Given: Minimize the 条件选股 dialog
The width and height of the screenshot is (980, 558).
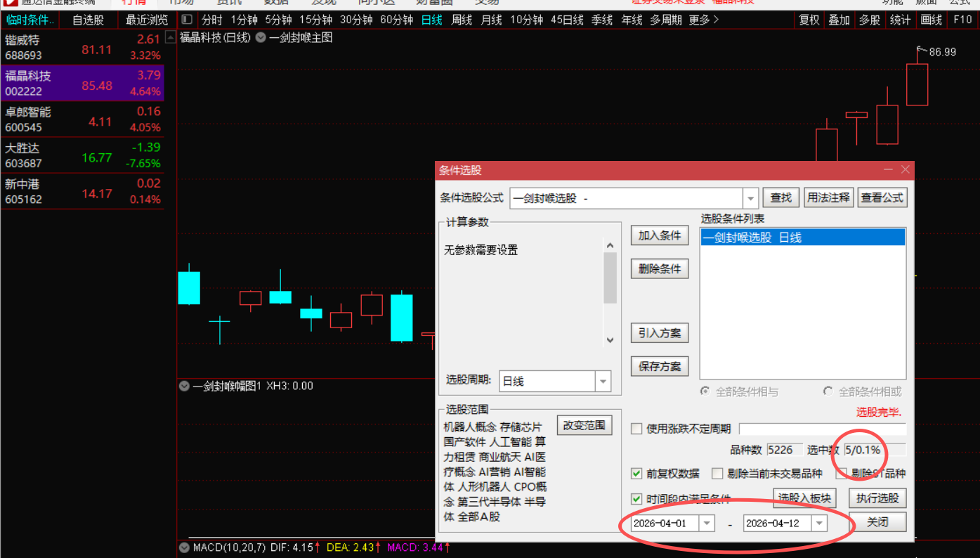Looking at the screenshot, I should coord(888,170).
